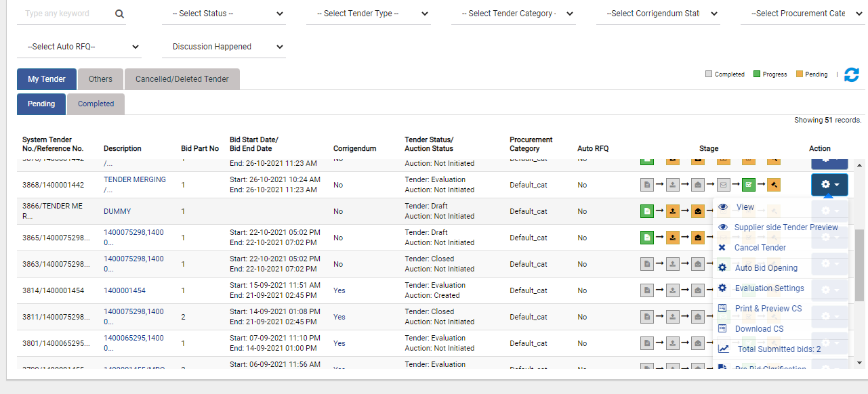The image size is (868, 394).
Task: Choose Auto Bid Opening menu option
Action: pos(766,268)
